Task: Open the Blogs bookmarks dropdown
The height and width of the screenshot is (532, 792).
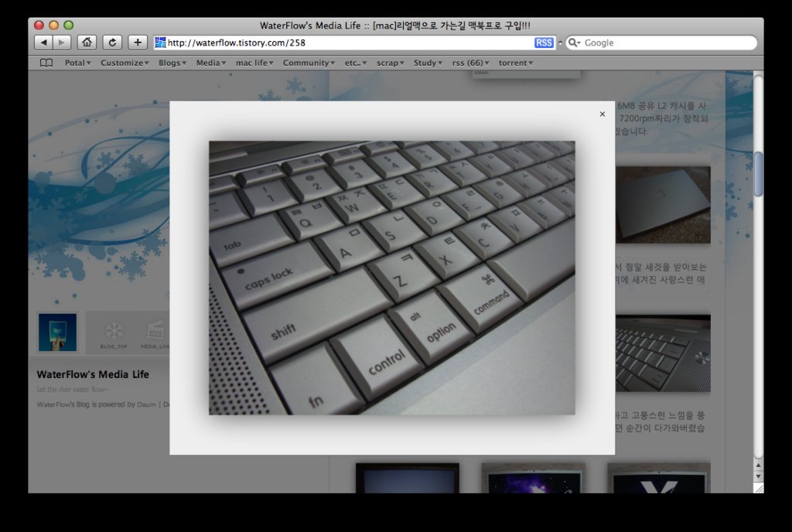Action: click(x=172, y=63)
